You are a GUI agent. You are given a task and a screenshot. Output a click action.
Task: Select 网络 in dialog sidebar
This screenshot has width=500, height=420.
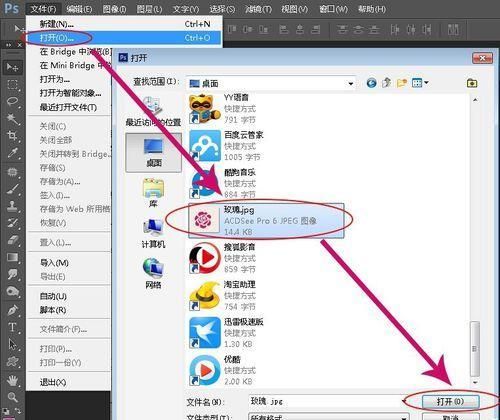tap(153, 273)
